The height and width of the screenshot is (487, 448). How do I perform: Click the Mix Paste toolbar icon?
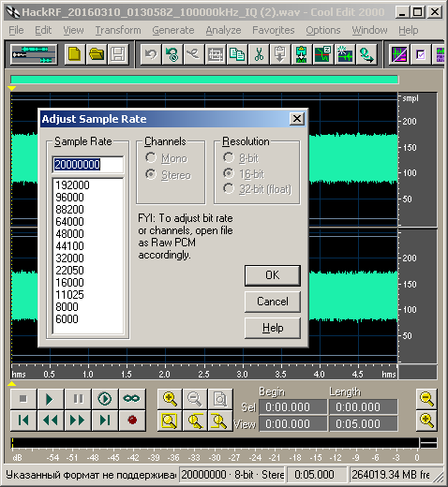[x=302, y=54]
